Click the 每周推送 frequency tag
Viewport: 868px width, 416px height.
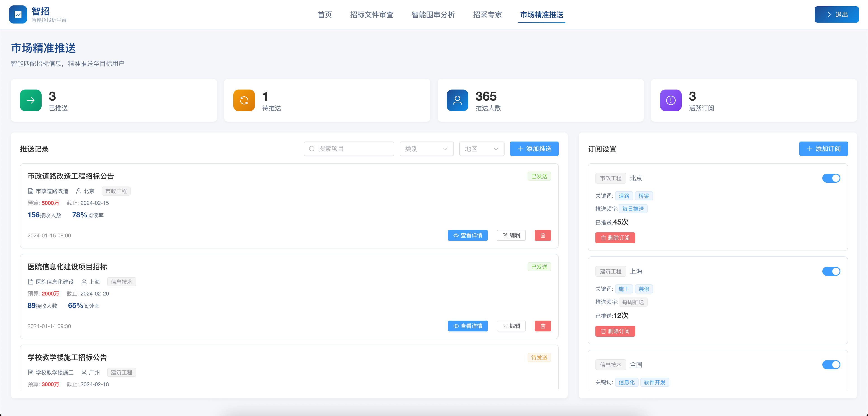pos(633,303)
